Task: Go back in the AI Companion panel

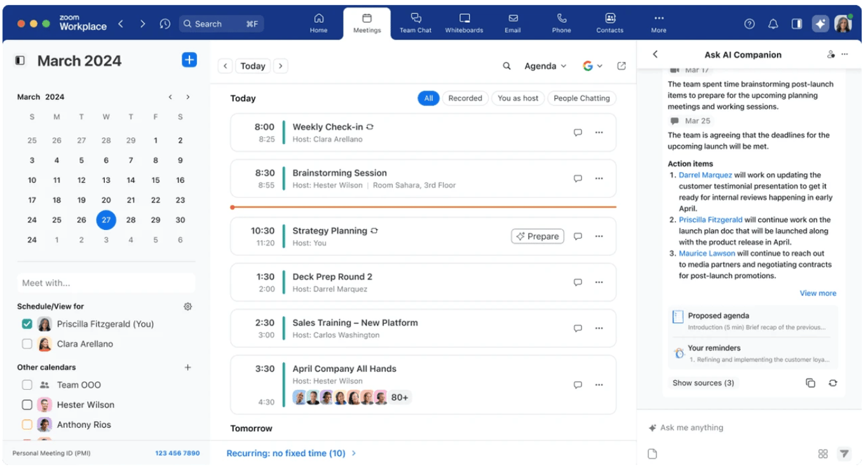Action: point(656,55)
